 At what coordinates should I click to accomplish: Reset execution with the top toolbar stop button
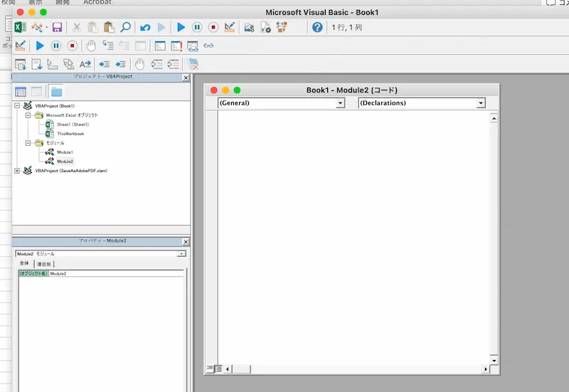point(213,27)
